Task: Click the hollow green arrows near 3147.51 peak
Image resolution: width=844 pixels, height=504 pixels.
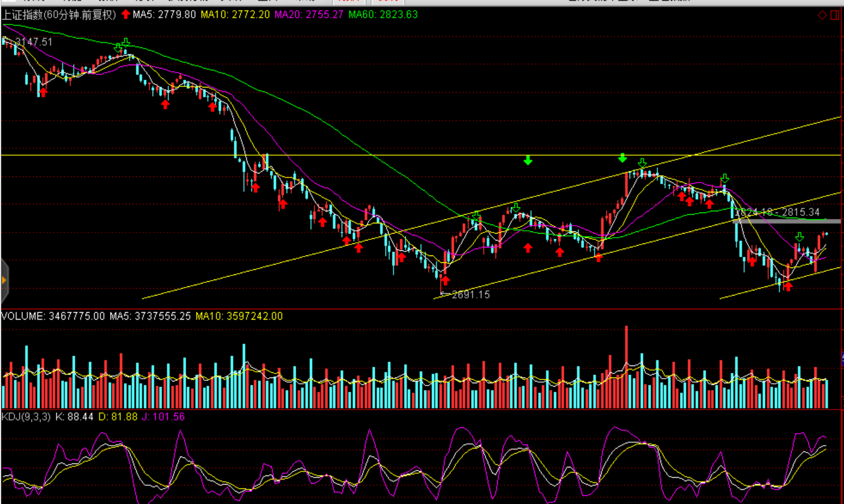Action: (122, 45)
